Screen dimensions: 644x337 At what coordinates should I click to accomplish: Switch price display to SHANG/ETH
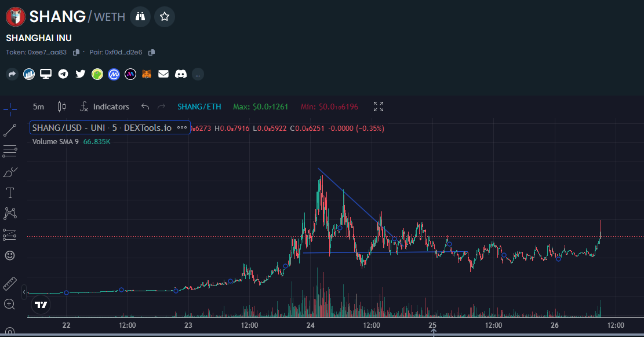click(199, 107)
